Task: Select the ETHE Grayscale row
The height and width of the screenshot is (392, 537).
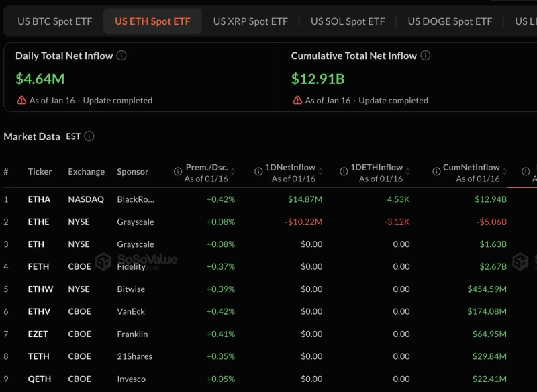Action: (134, 222)
